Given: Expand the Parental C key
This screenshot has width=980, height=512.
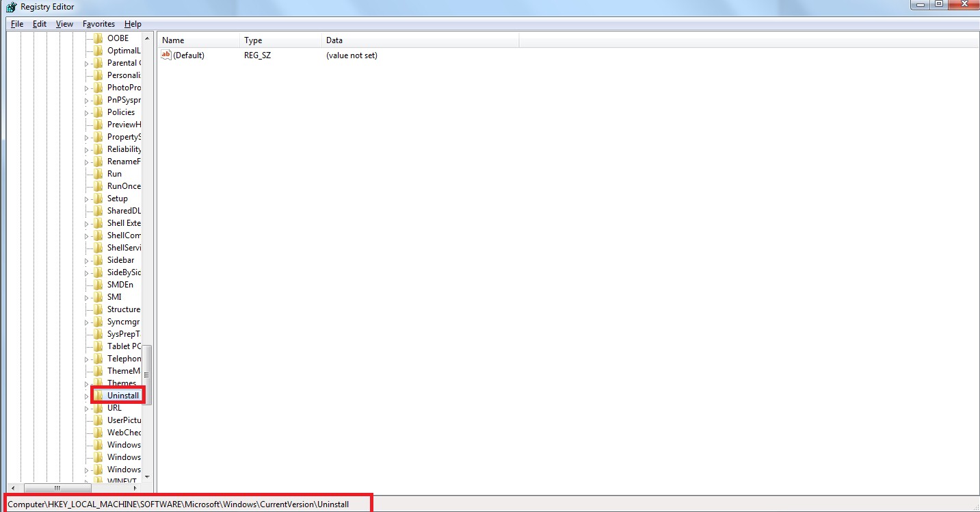Looking at the screenshot, I should pyautogui.click(x=87, y=64).
